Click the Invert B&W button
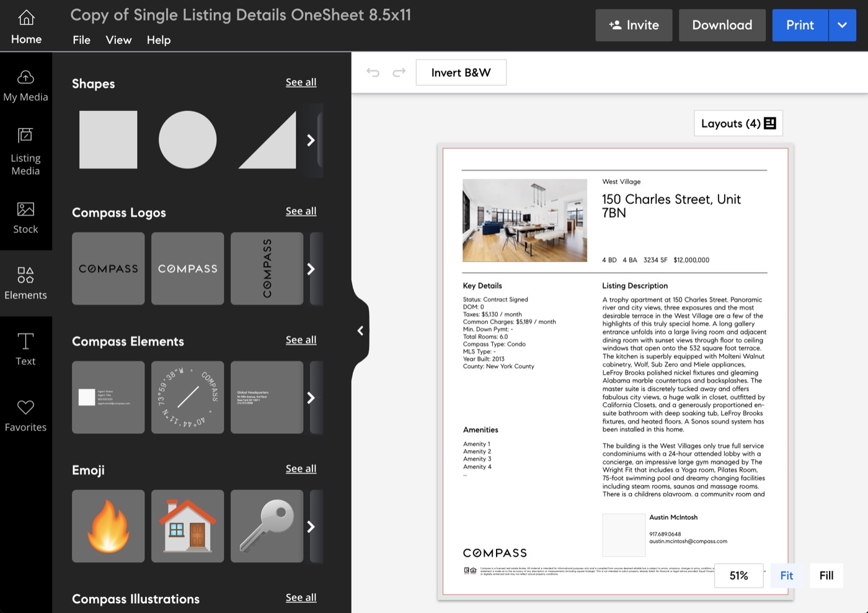 pyautogui.click(x=461, y=73)
